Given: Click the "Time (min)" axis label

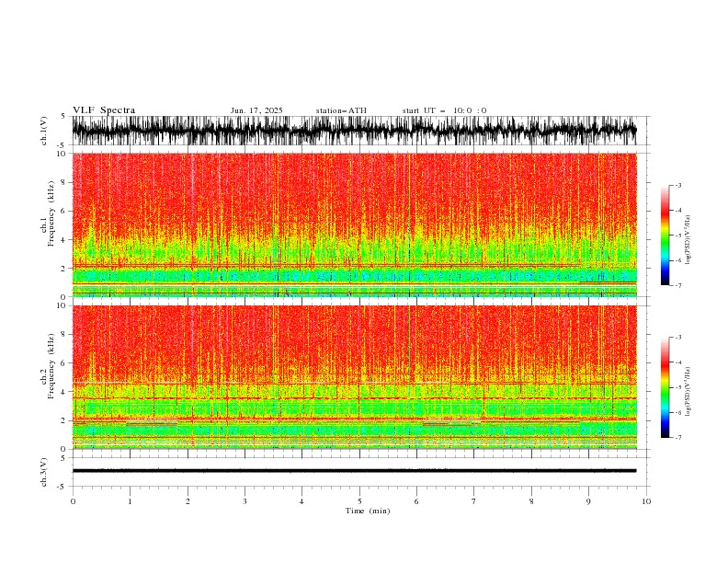Looking at the screenshot, I should pos(368,511).
